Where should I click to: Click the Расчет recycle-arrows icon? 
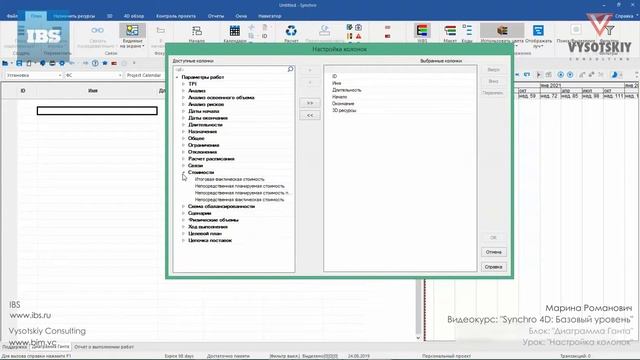[x=291, y=31]
